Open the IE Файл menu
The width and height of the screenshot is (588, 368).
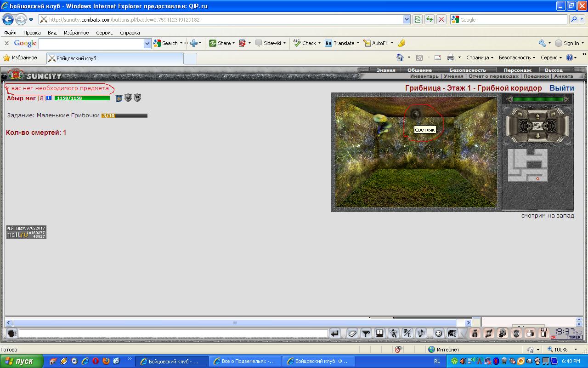(10, 33)
